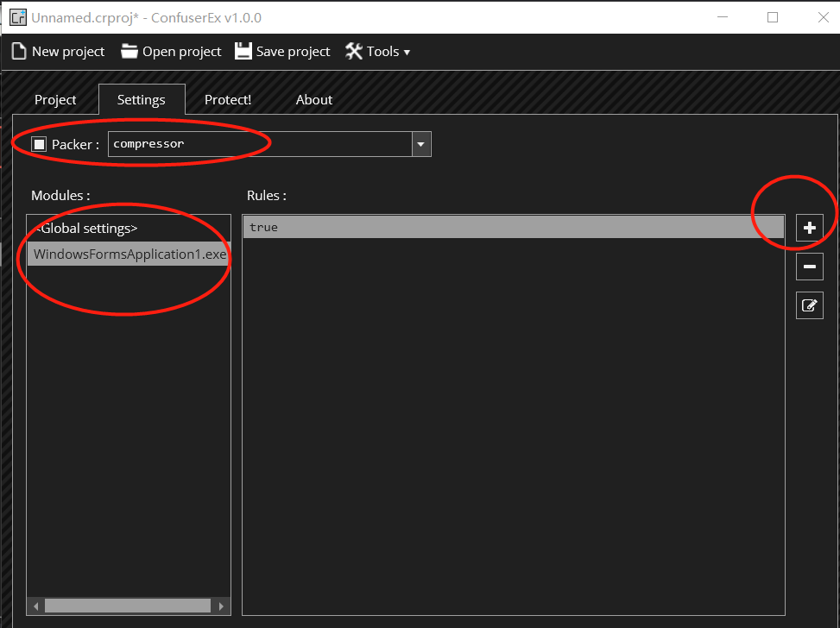Screen dimensions: 840x628
Task: Go to the About tab
Action: (x=314, y=100)
